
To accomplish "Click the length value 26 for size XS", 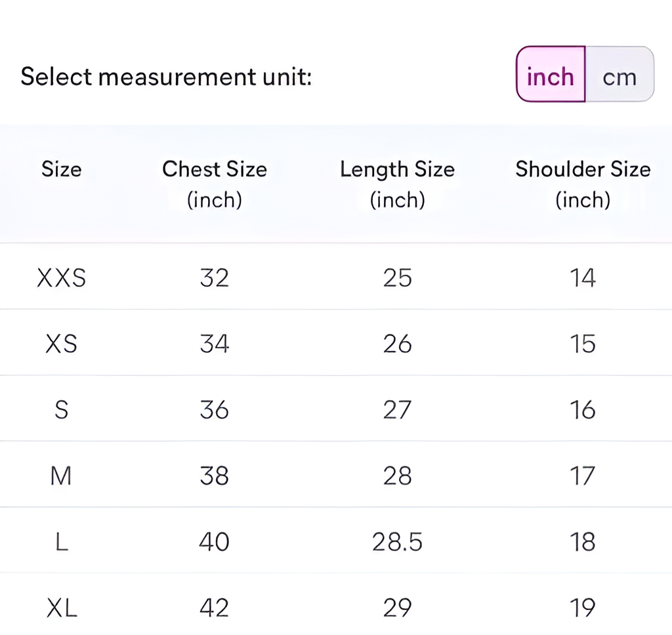I will click(x=397, y=343).
